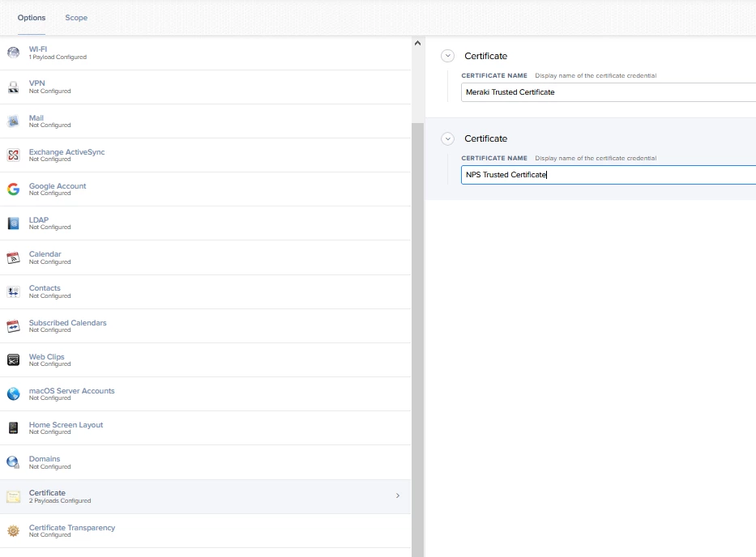756x557 pixels.
Task: Open the Calendar payload icon
Action: pos(14,257)
